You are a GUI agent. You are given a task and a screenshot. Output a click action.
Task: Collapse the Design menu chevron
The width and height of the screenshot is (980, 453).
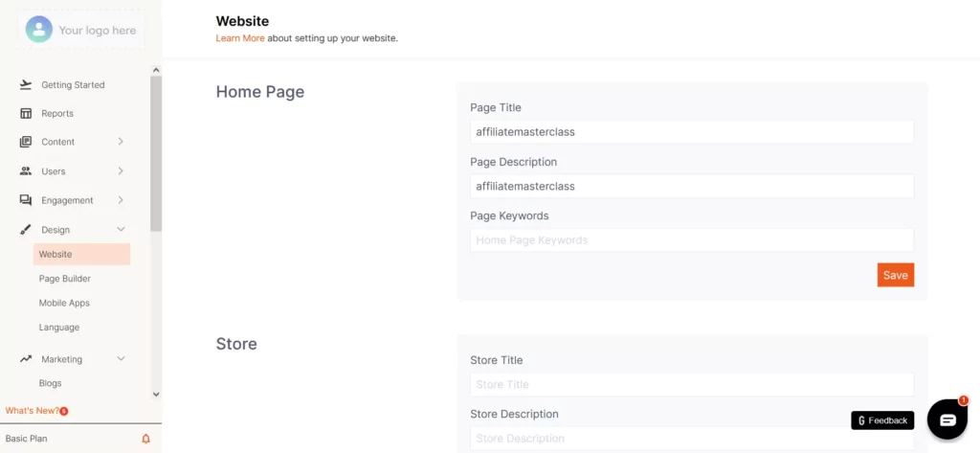click(x=122, y=230)
